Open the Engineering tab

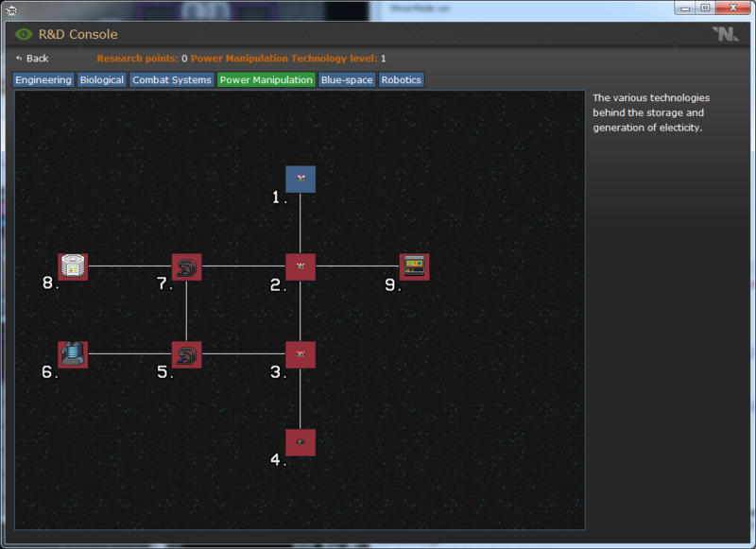[x=43, y=80]
